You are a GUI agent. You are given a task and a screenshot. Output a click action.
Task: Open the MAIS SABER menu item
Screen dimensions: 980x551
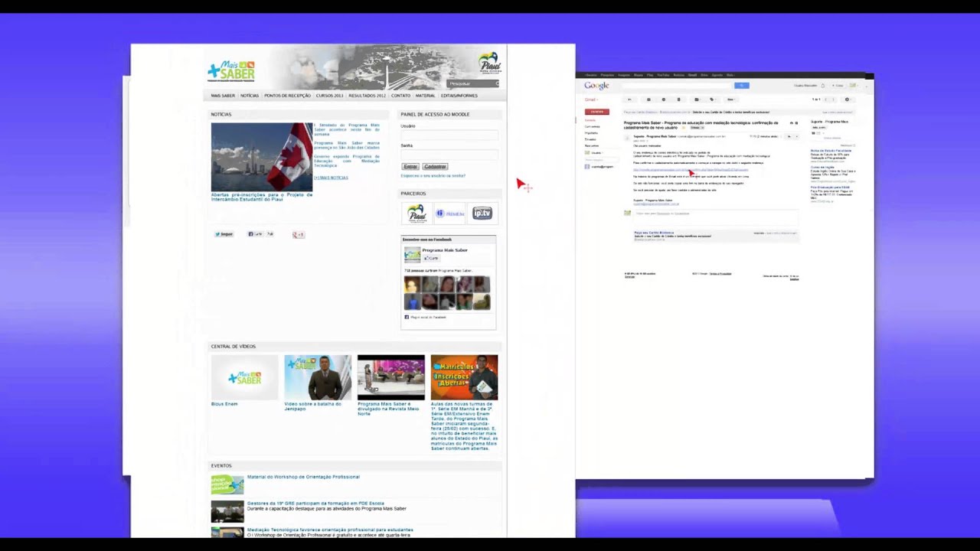tap(223, 96)
